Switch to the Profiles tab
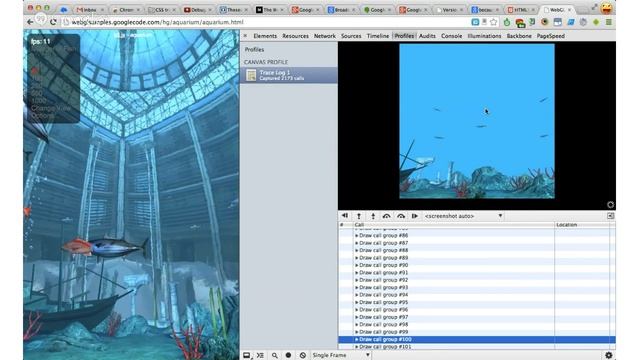Image resolution: width=640 pixels, height=360 pixels. 404,36
